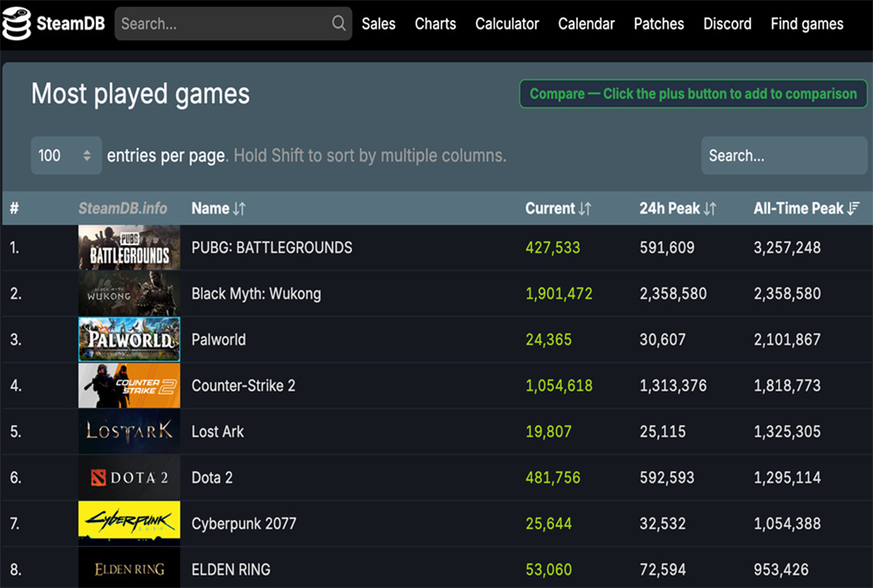
Task: Select 24h peak value 591,609
Action: pos(667,248)
